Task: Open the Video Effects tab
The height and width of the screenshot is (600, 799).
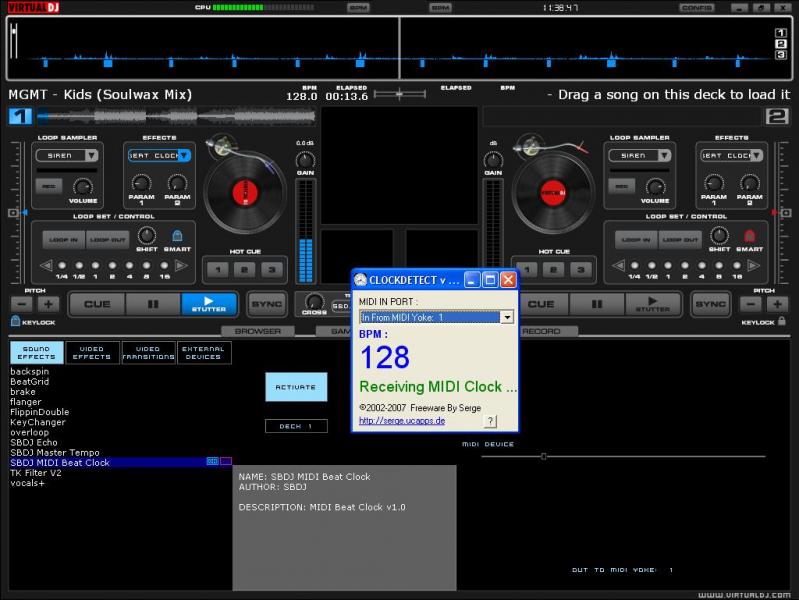Action: tap(92, 353)
